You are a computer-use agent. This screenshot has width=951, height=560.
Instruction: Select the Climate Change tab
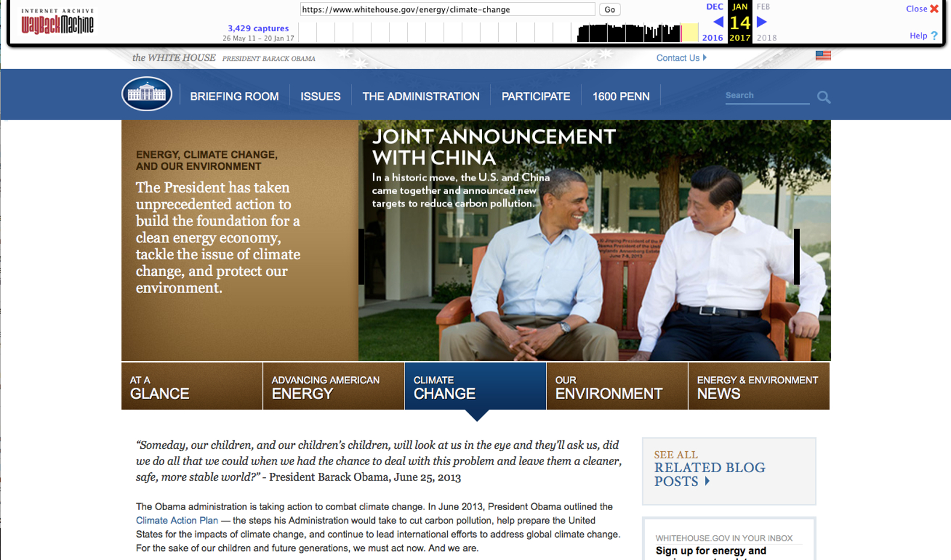[475, 386]
